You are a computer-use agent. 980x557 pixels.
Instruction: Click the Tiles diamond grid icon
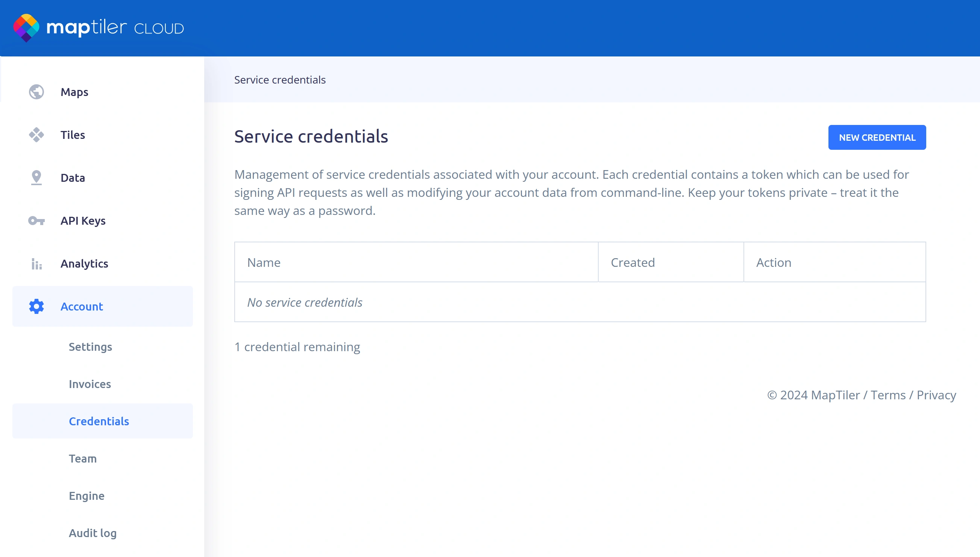pyautogui.click(x=36, y=135)
